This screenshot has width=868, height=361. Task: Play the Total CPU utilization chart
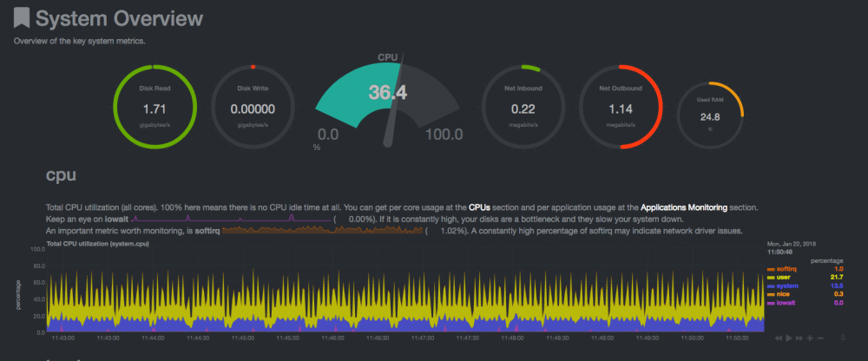pyautogui.click(x=789, y=338)
